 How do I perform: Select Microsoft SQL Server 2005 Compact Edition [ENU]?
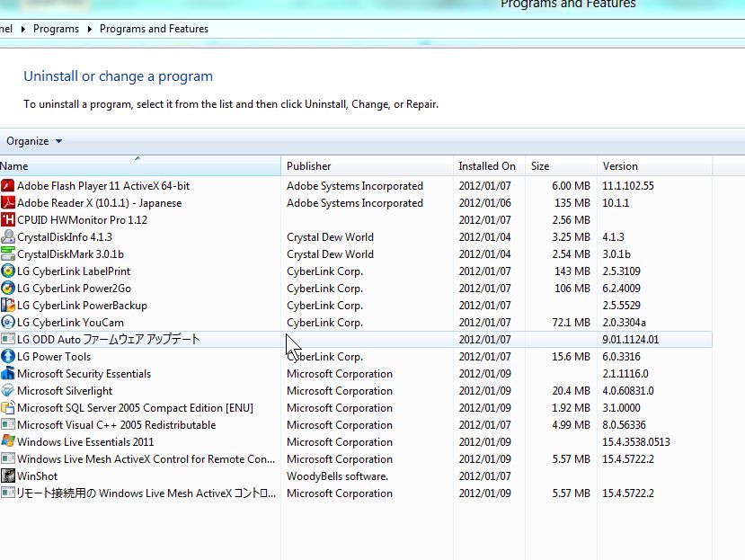[x=135, y=408]
